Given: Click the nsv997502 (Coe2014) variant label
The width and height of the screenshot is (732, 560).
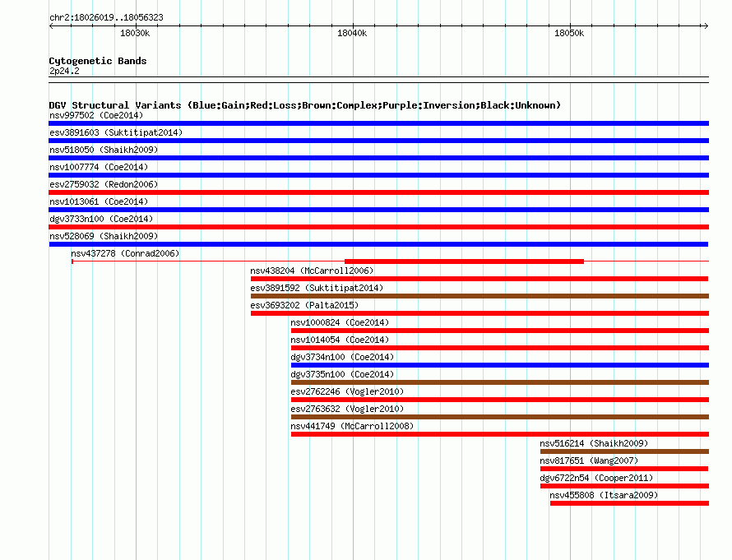Looking at the screenshot, I should pyautogui.click(x=96, y=115).
